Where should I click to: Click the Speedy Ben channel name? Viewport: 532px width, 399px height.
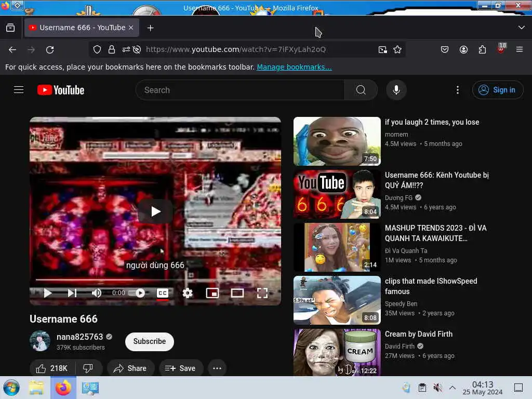pos(401,303)
